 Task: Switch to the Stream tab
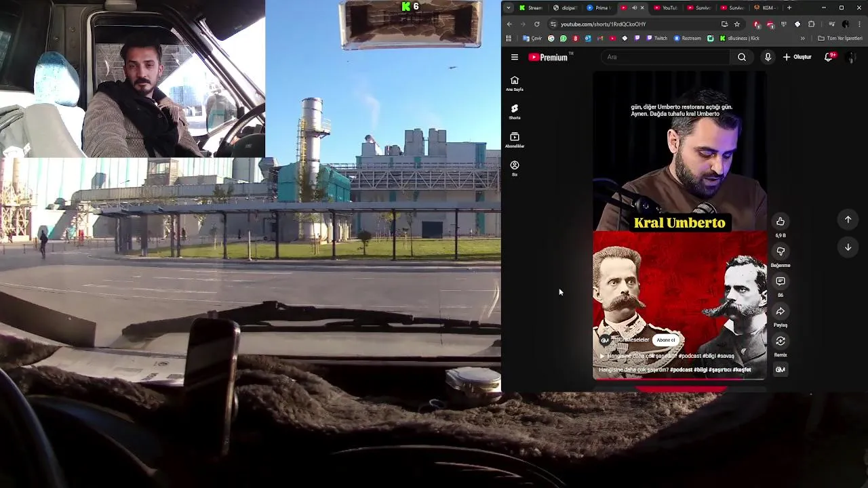click(x=531, y=7)
